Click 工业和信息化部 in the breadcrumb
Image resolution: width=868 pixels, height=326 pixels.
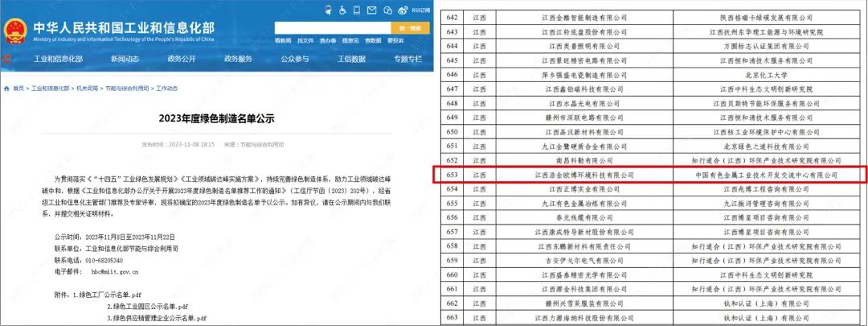51,89
